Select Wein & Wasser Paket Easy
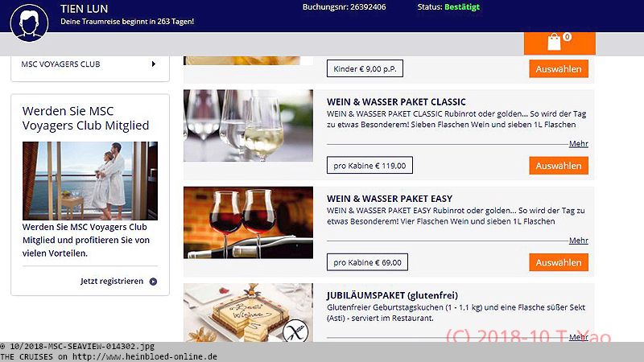This screenshot has height=362, width=644. (559, 263)
